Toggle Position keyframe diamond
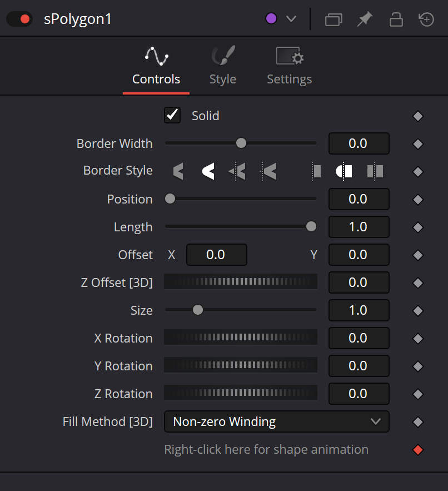448x491 pixels. point(418,200)
